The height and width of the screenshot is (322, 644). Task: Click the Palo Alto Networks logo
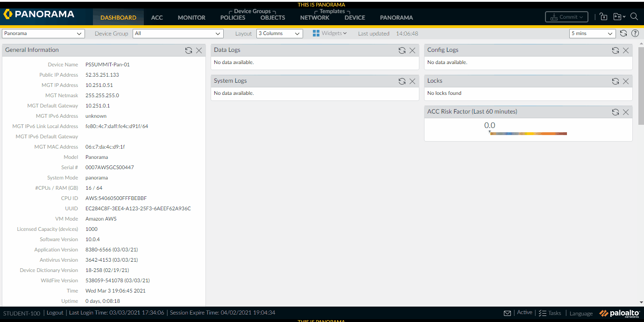click(x=620, y=313)
